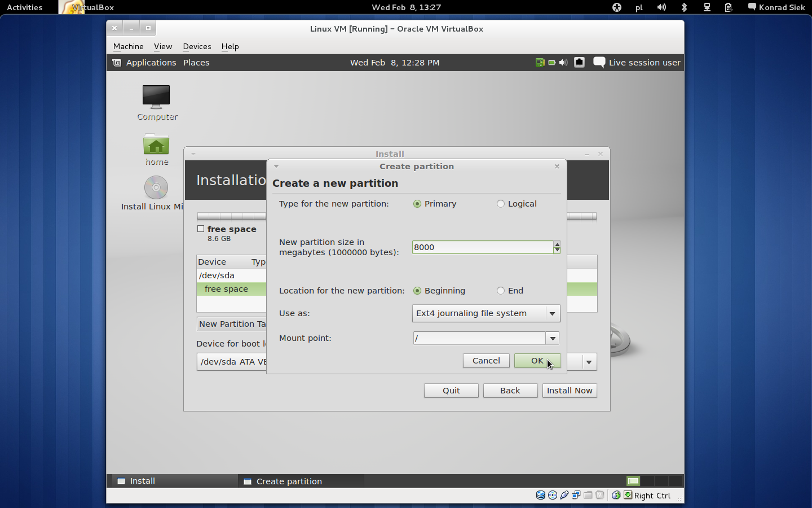Open the VirtualBox Devices menu

197,46
